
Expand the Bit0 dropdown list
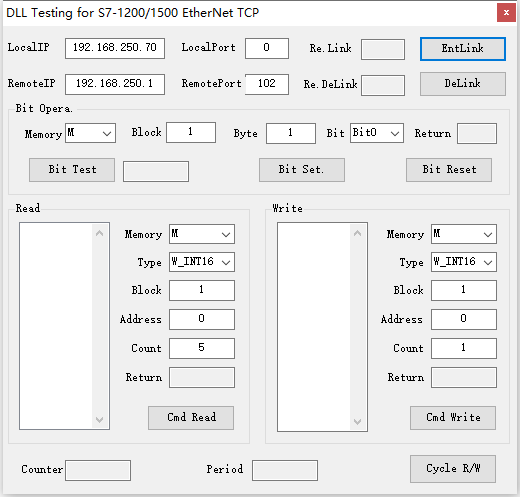point(377,133)
